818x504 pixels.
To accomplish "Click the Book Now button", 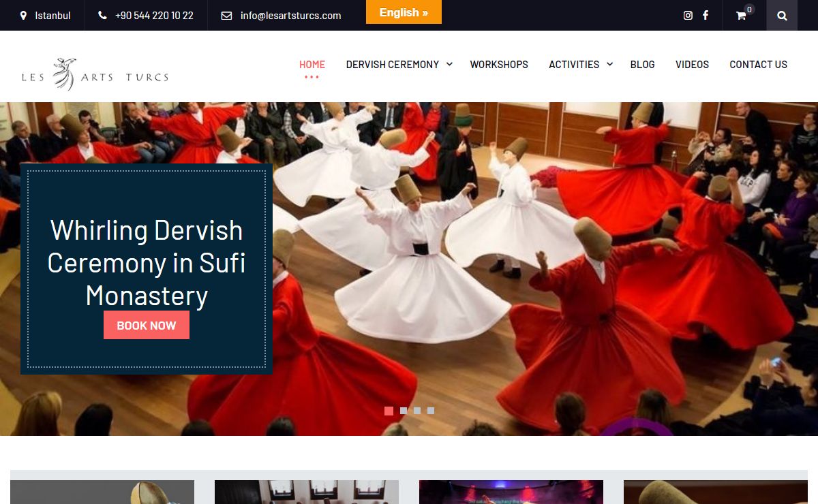I will click(x=147, y=325).
